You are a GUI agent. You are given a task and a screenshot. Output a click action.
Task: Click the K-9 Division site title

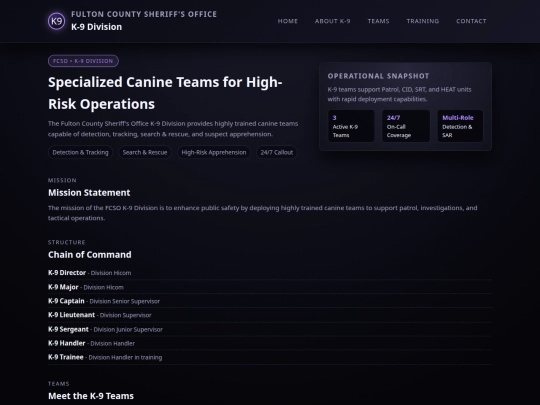click(96, 27)
